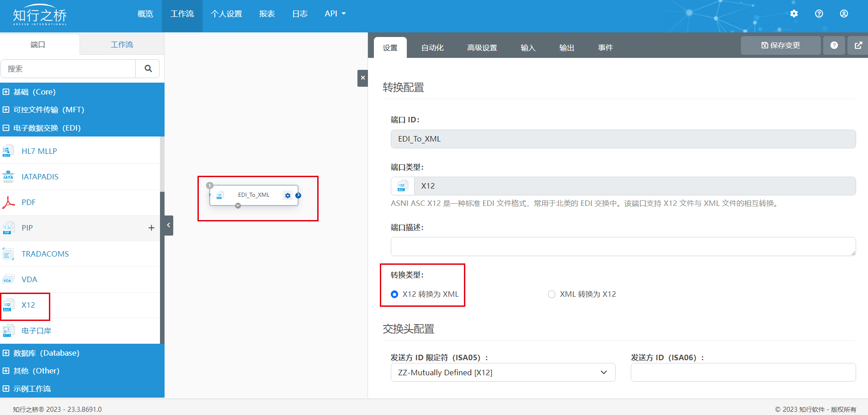
Task: Click the connector list vertical scrollbar
Action: click(x=162, y=267)
